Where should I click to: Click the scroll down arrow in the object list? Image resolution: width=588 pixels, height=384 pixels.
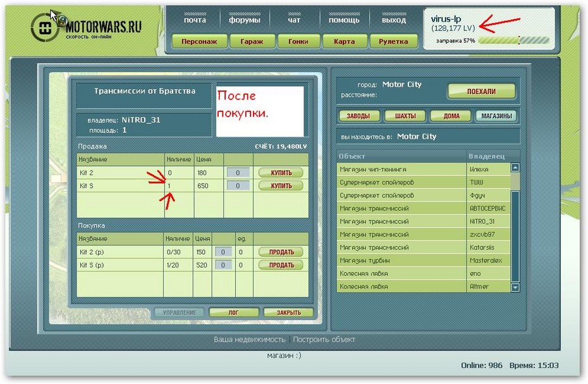coord(515,288)
